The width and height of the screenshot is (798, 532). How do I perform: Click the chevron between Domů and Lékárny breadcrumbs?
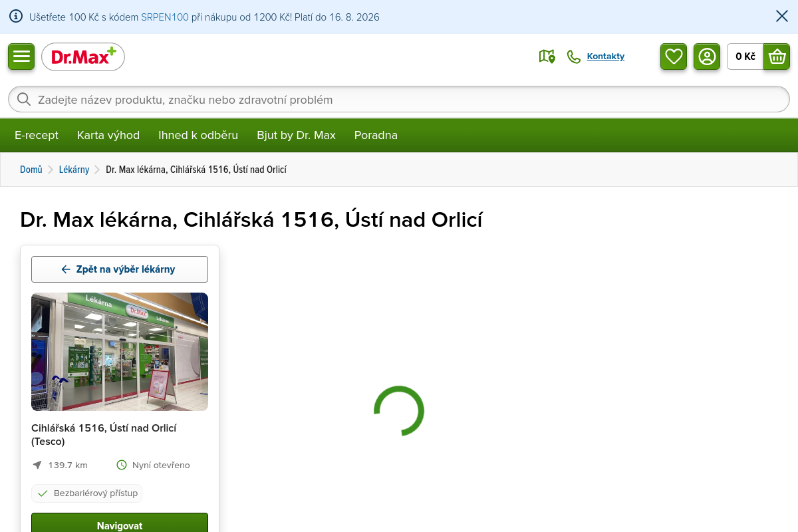tap(51, 170)
